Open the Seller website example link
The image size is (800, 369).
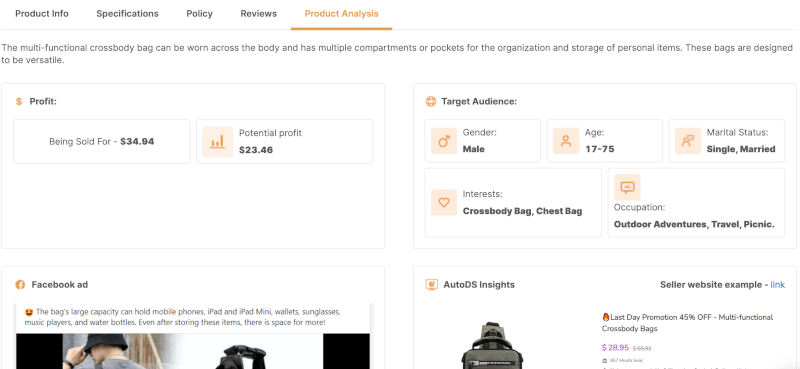click(778, 285)
